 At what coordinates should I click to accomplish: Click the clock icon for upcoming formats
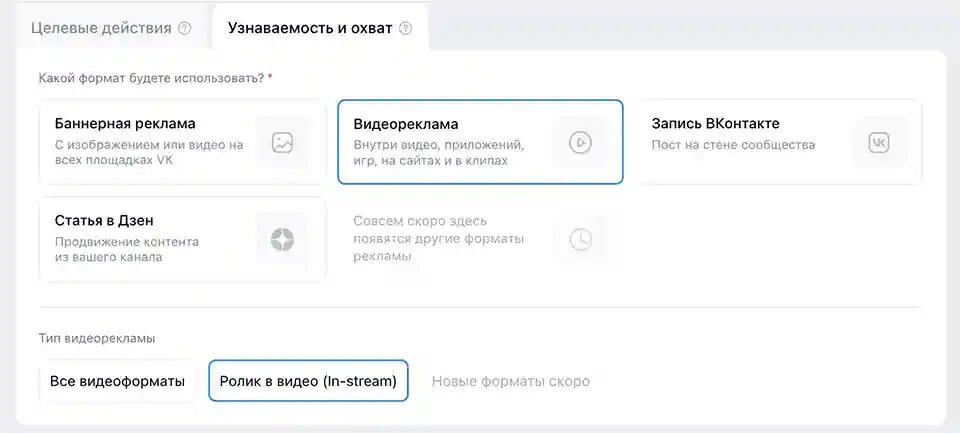(580, 239)
